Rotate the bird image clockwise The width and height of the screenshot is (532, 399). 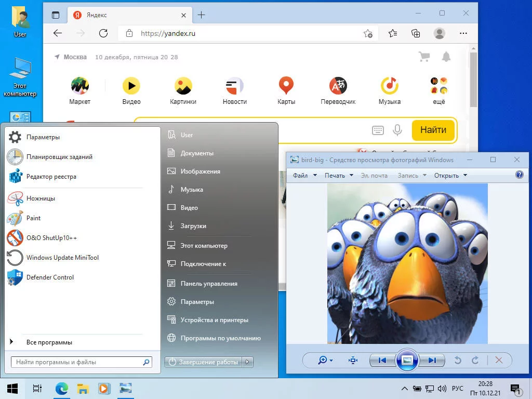475,360
